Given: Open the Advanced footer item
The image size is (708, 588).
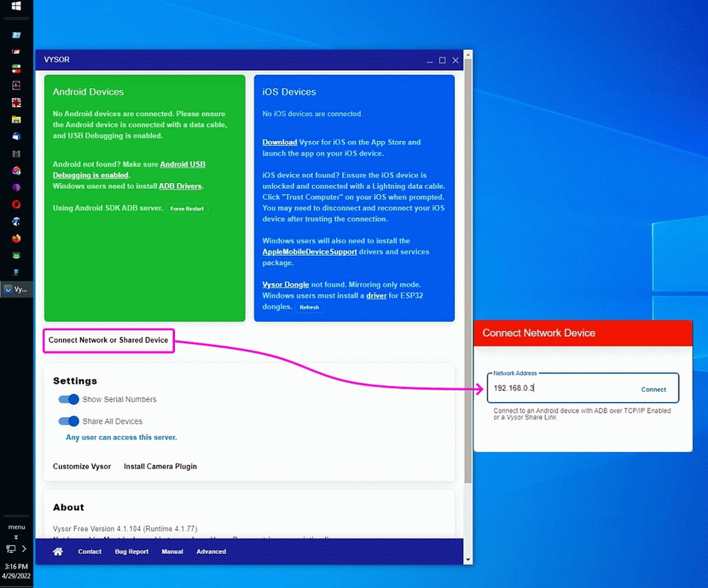Looking at the screenshot, I should tap(211, 551).
